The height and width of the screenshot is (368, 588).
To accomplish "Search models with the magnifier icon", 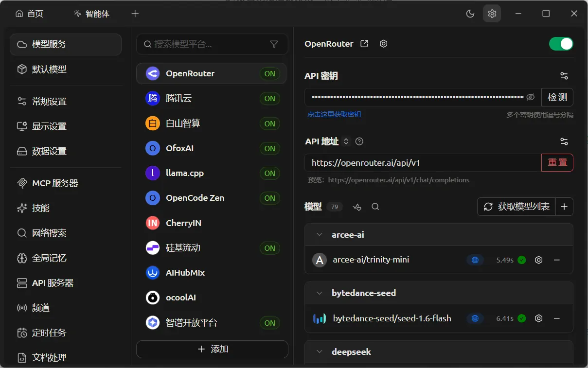I will click(375, 207).
